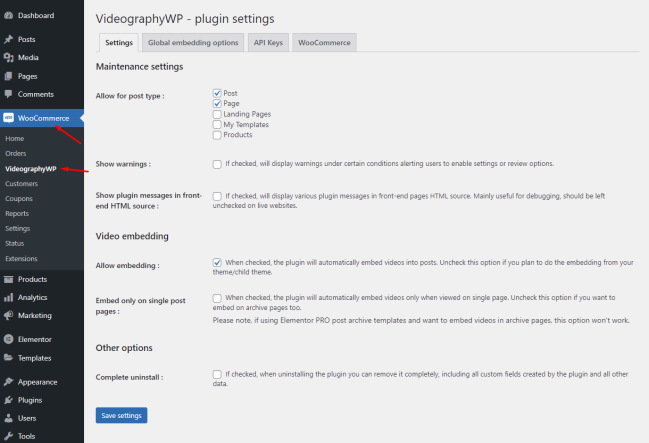Click the Analytics bar chart icon
649x443 pixels.
pyautogui.click(x=8, y=297)
